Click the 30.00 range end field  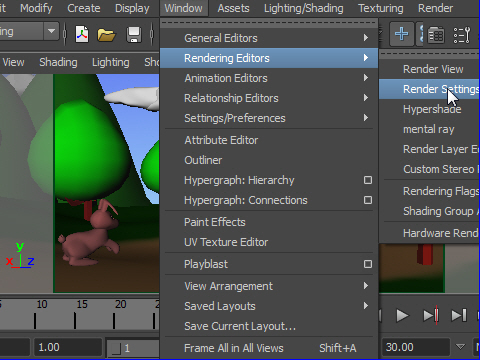point(416,347)
